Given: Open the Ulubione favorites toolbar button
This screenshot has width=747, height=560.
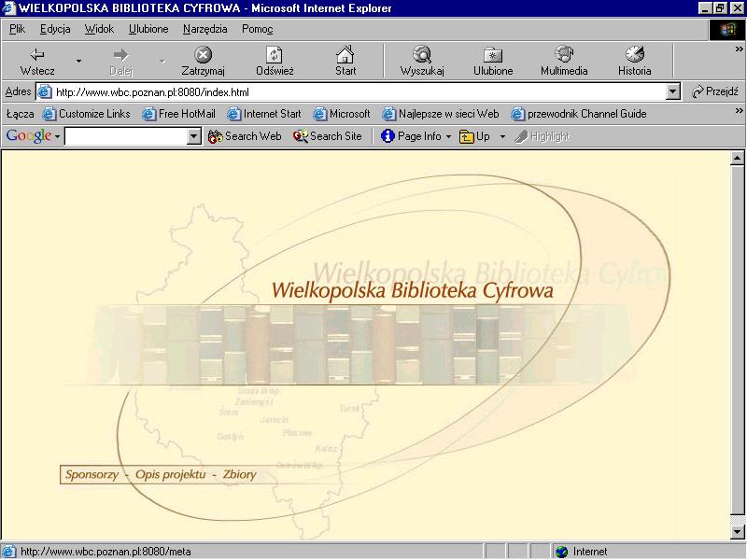Looking at the screenshot, I should point(493,61).
